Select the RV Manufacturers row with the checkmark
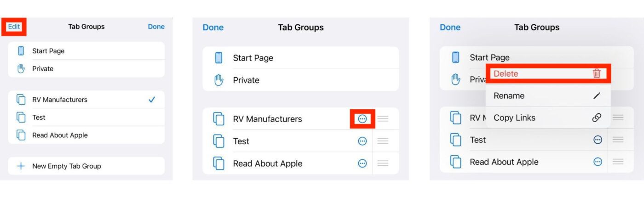Viewport: 644px width, 202px height. pyautogui.click(x=60, y=100)
